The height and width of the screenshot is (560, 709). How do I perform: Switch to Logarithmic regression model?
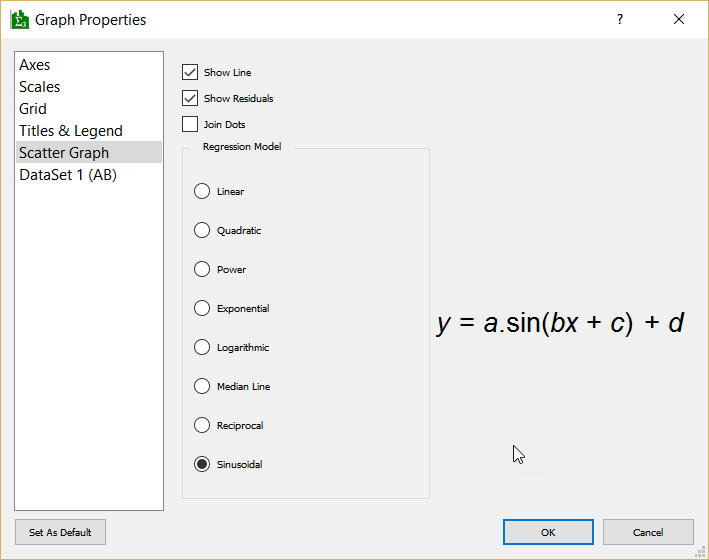(202, 348)
